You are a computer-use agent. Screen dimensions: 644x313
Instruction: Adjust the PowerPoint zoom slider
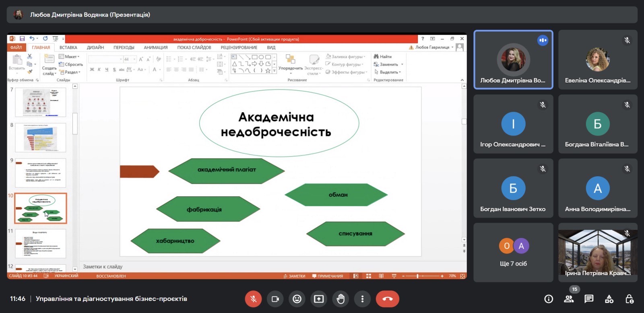(418, 276)
